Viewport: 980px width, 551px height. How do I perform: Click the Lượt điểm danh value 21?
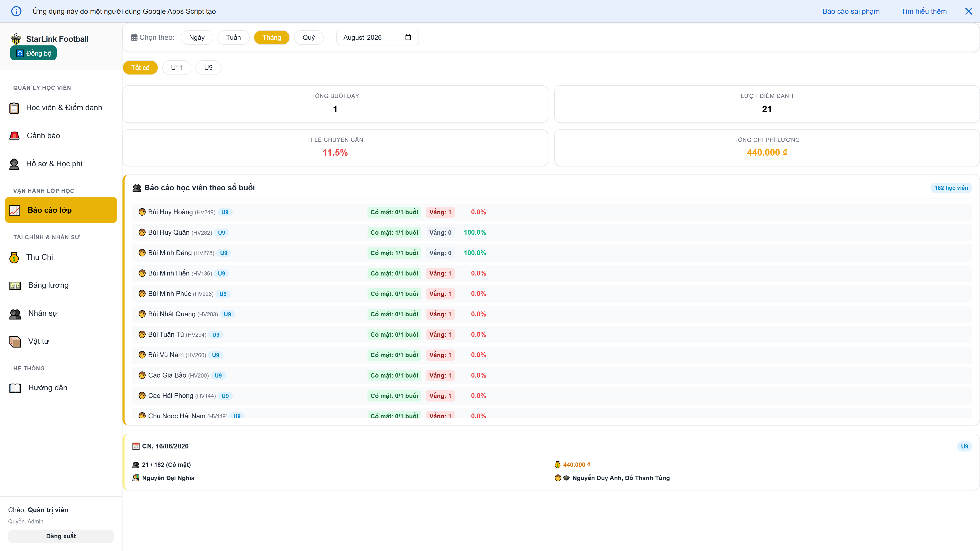point(767,109)
